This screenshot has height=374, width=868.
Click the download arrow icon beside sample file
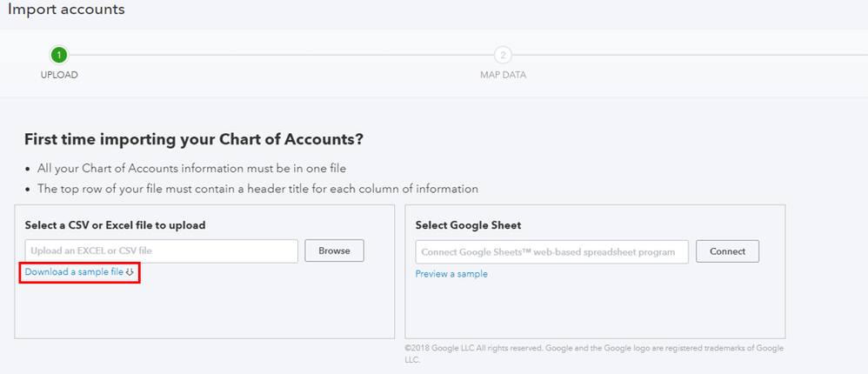point(130,272)
